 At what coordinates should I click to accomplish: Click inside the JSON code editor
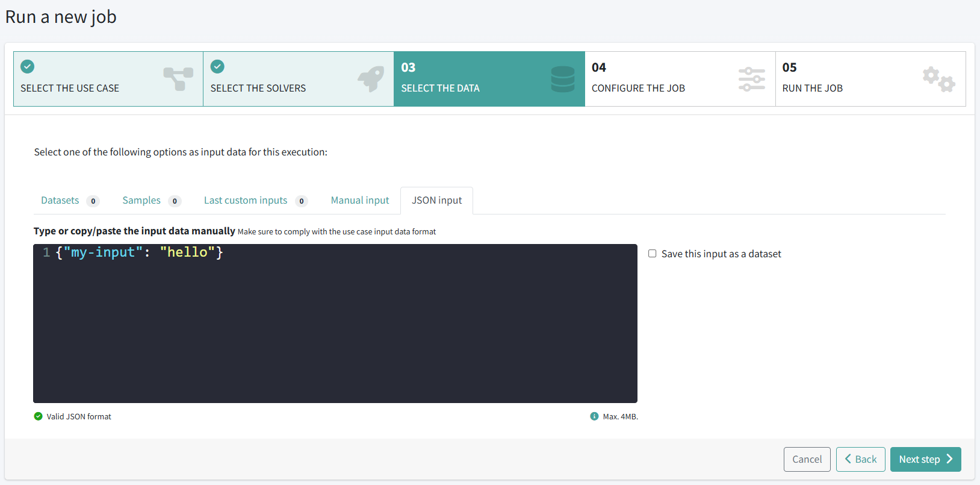335,325
